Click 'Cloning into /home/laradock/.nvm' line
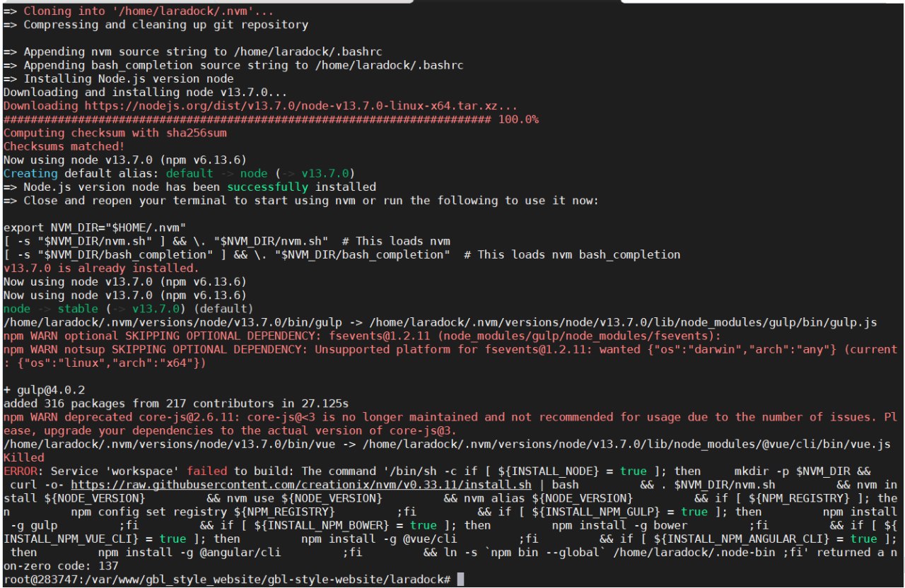 pyautogui.click(x=139, y=11)
